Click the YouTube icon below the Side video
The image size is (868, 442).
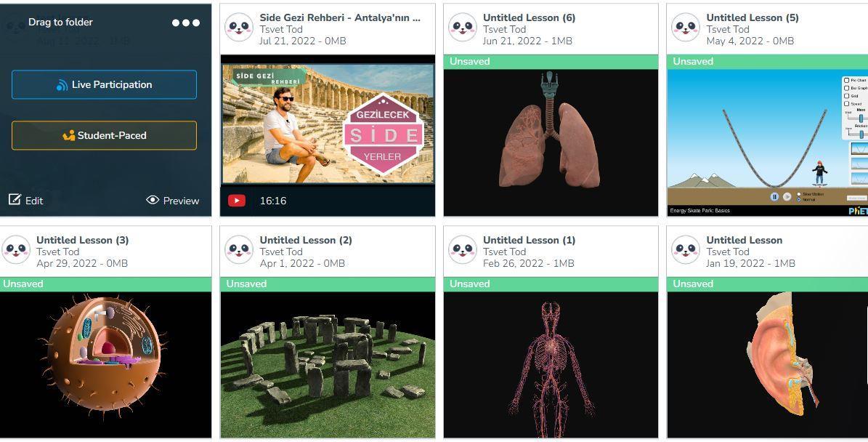(x=236, y=201)
